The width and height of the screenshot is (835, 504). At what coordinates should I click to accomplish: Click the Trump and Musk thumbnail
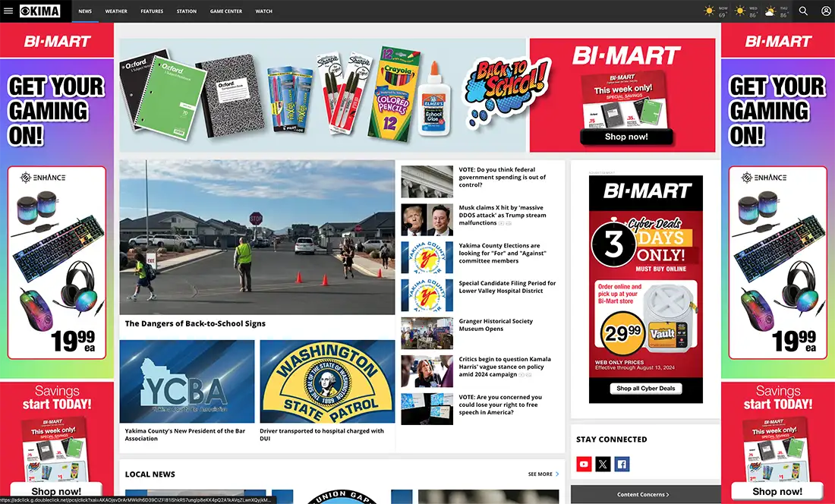[427, 220]
